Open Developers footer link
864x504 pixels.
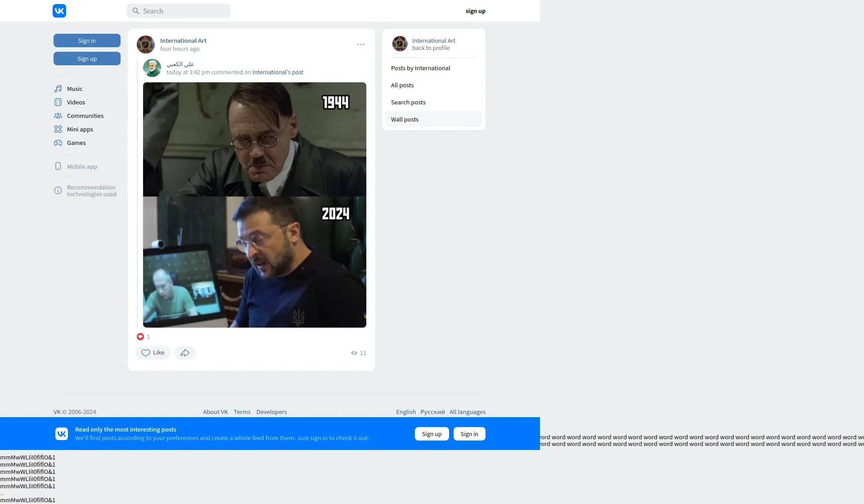pos(271,412)
